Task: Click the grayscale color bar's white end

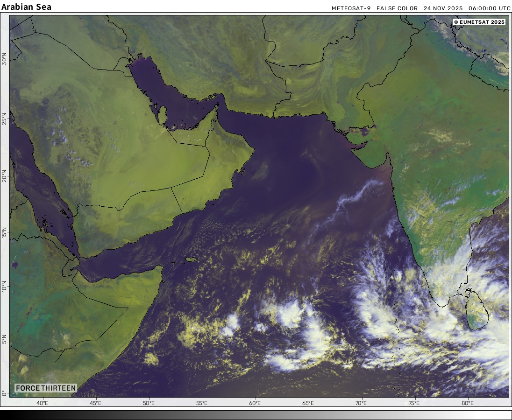Action: [505, 415]
